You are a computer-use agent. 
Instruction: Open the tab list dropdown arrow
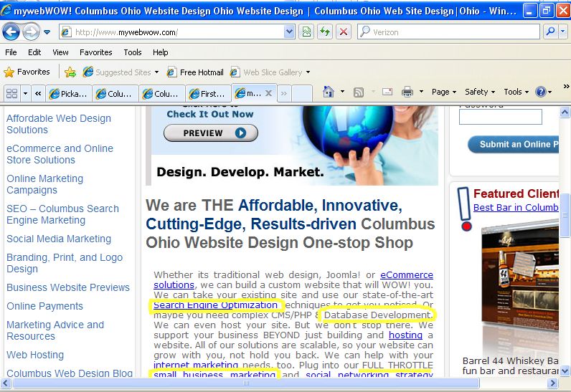(x=25, y=93)
